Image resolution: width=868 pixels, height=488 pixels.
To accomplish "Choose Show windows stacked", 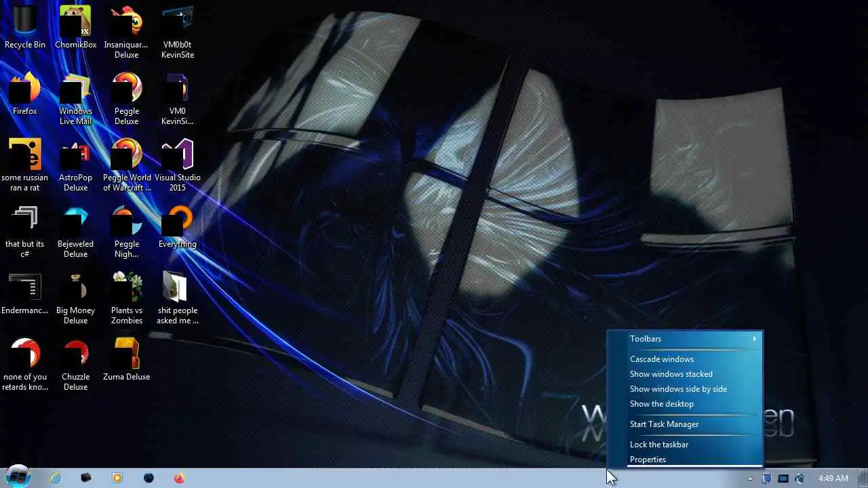I will [x=685, y=374].
